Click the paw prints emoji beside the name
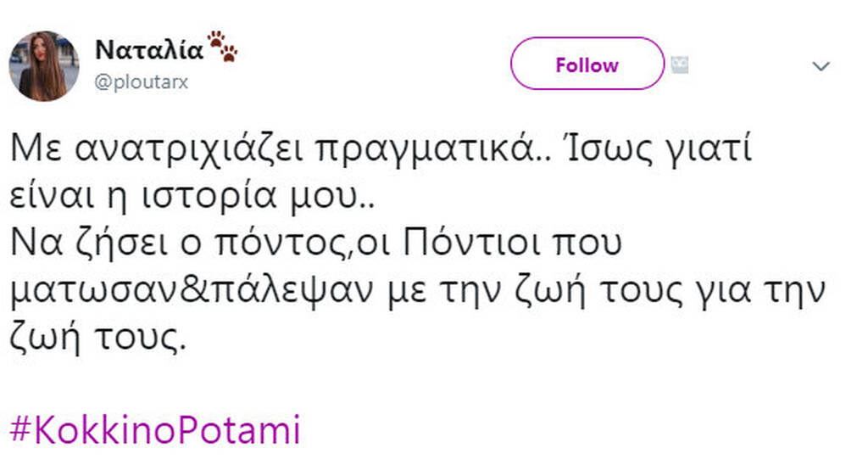This screenshot has width=868, height=476. point(223,46)
